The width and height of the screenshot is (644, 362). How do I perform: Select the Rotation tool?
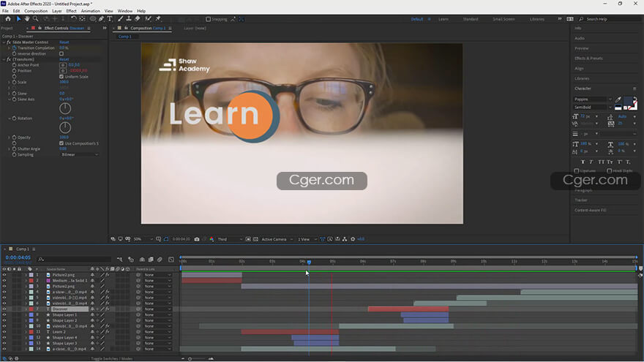73,19
